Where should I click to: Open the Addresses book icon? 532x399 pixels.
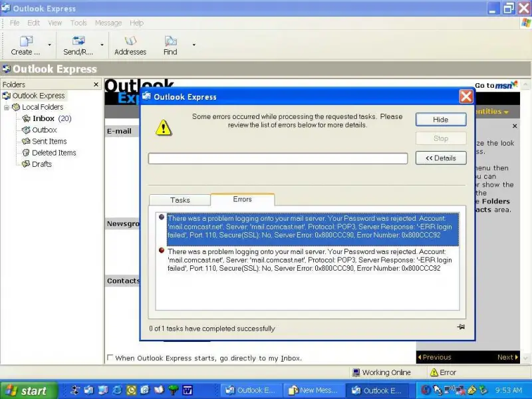click(130, 41)
